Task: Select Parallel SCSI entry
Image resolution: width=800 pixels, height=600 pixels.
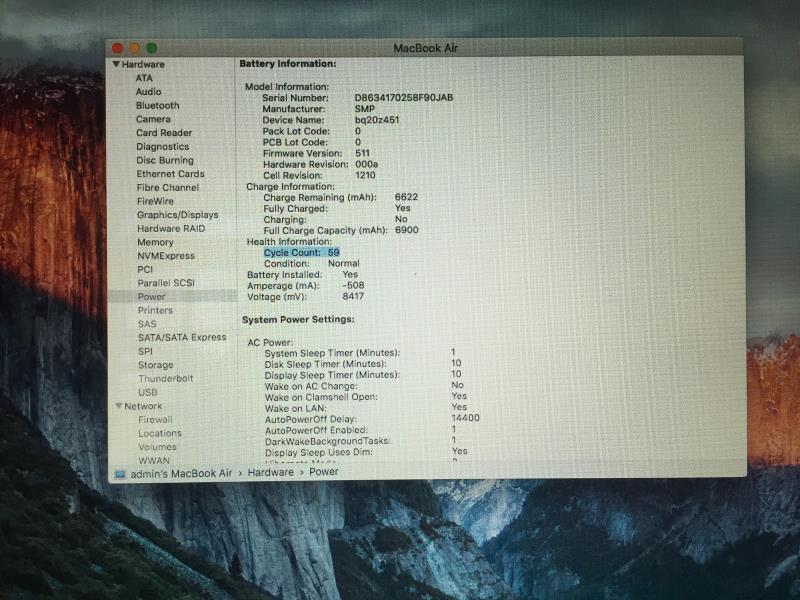Action: [x=166, y=283]
